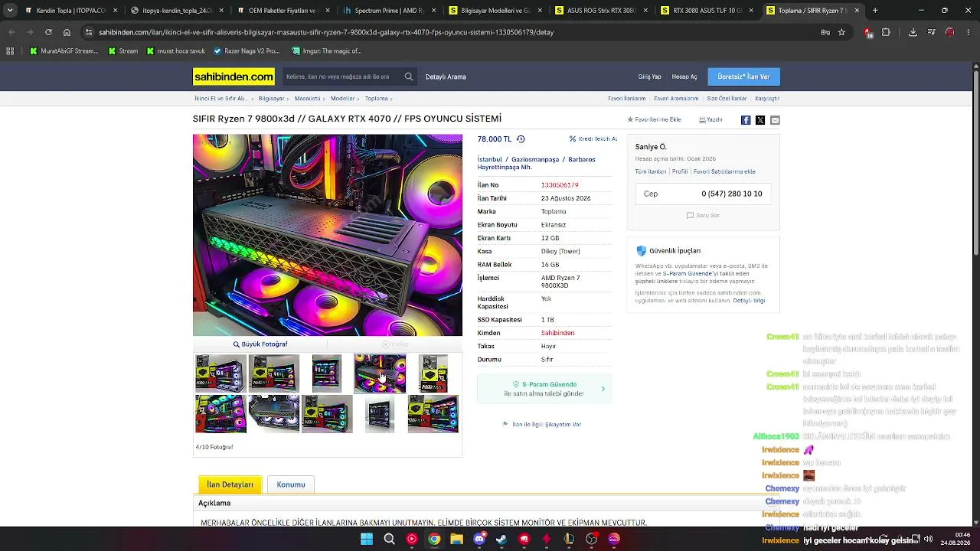Open Favori Aramalarım dropdown link
The height and width of the screenshot is (551, 980).
point(676,99)
